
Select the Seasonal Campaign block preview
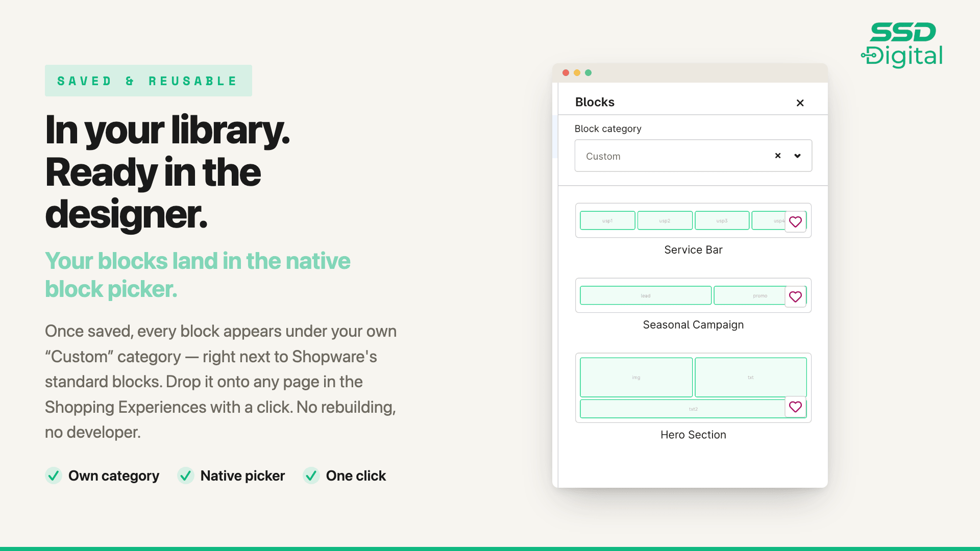(693, 295)
